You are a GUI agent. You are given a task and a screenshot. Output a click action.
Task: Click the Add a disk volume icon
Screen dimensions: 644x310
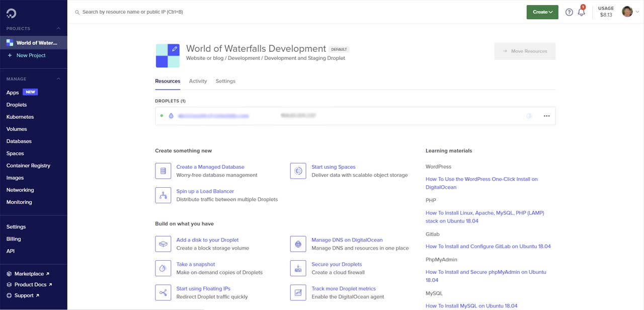point(163,244)
